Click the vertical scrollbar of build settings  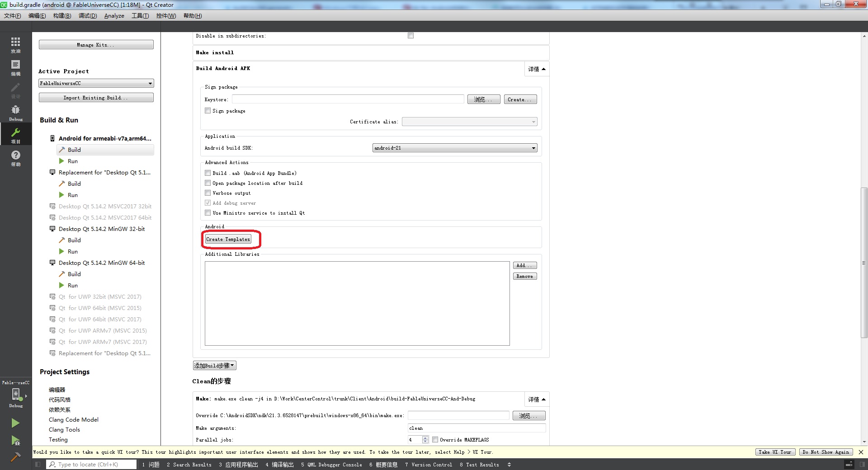[x=864, y=262]
